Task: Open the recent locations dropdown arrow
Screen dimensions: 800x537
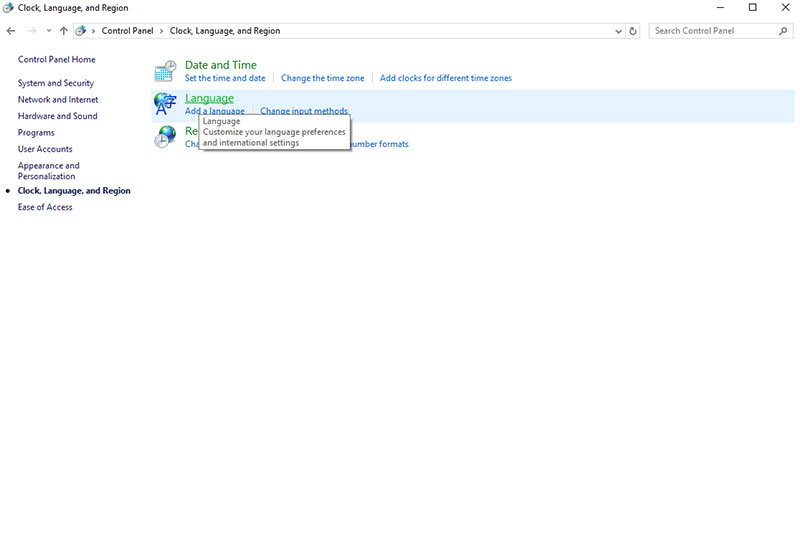Action: [x=48, y=31]
